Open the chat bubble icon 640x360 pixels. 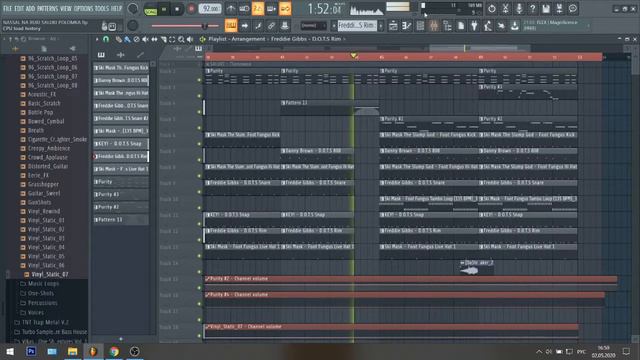pos(573,9)
